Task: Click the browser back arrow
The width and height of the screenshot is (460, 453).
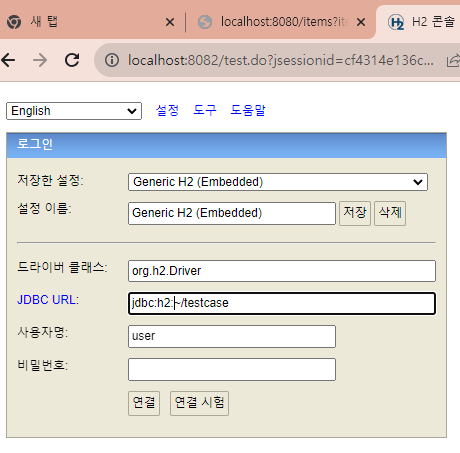Action: point(8,60)
